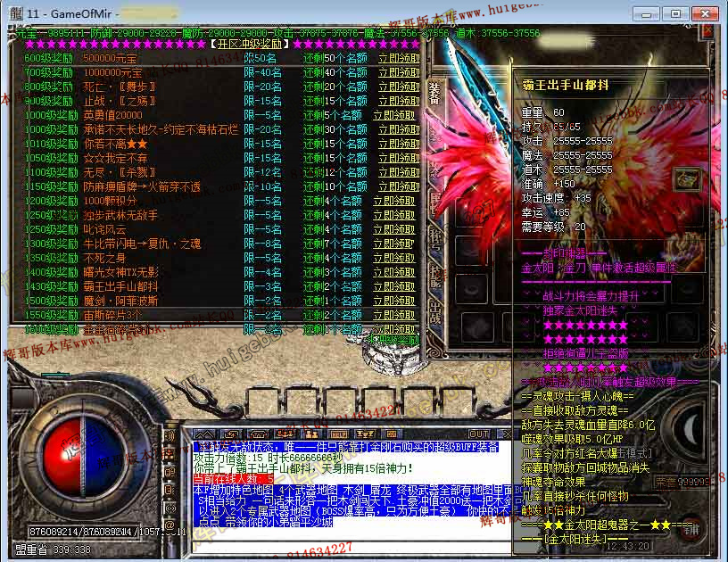Click the 12:43:20 clock display
The width and height of the screenshot is (728, 562).
[628, 546]
